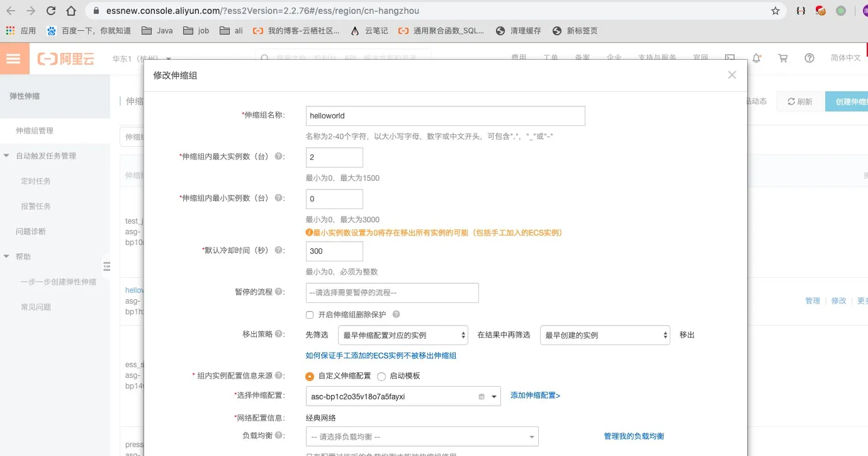Enable 开启伸缩组删除保护 checkbox
Viewport: 868px width, 456px height.
310,314
